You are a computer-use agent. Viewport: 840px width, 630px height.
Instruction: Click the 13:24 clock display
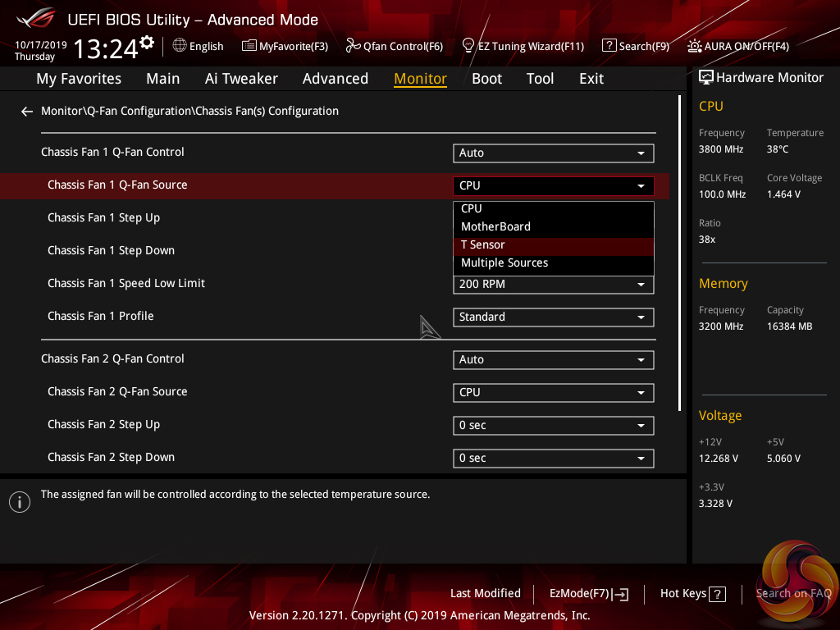pyautogui.click(x=106, y=48)
